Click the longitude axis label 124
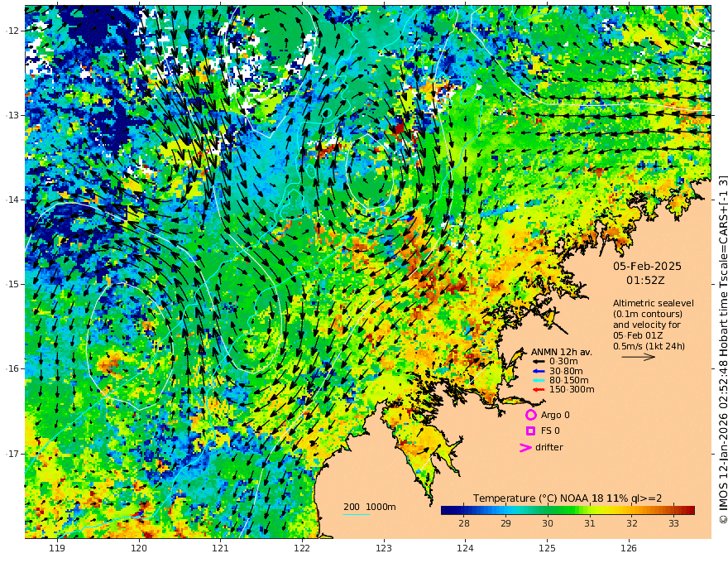 tap(465, 549)
